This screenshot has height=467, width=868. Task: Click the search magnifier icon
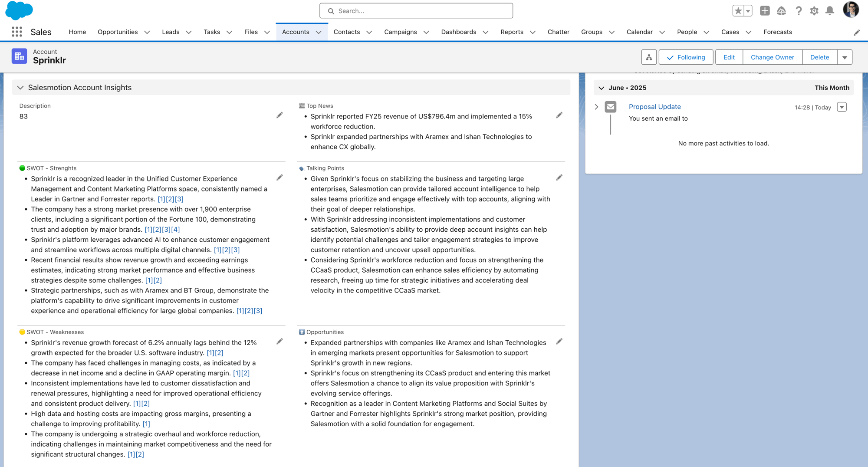pyautogui.click(x=331, y=11)
